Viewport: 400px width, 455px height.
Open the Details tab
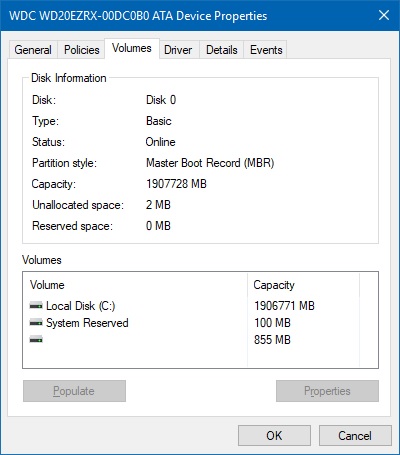click(222, 50)
